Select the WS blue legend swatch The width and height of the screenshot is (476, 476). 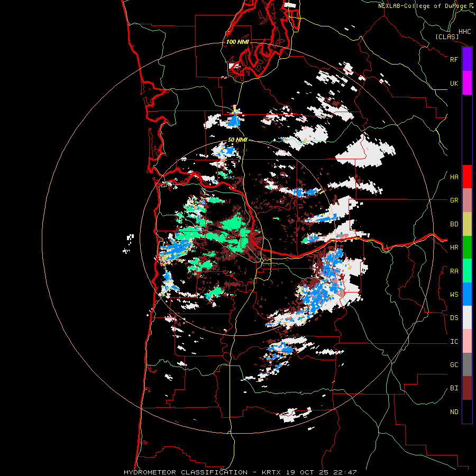tap(467, 294)
